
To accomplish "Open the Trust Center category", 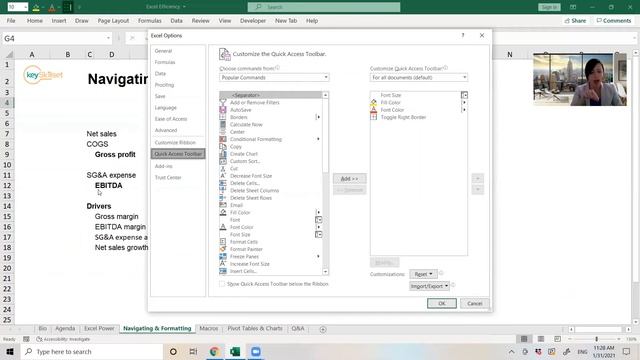I will tap(178, 178).
